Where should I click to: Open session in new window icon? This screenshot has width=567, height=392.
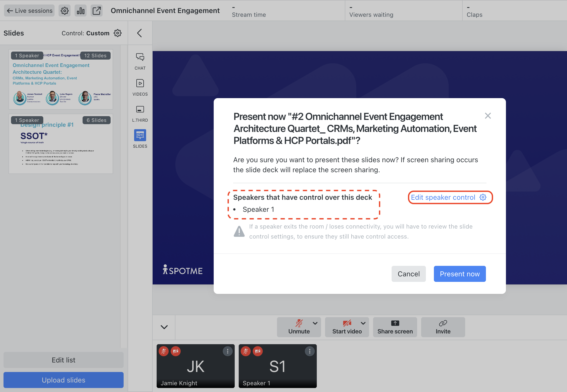[x=97, y=11]
